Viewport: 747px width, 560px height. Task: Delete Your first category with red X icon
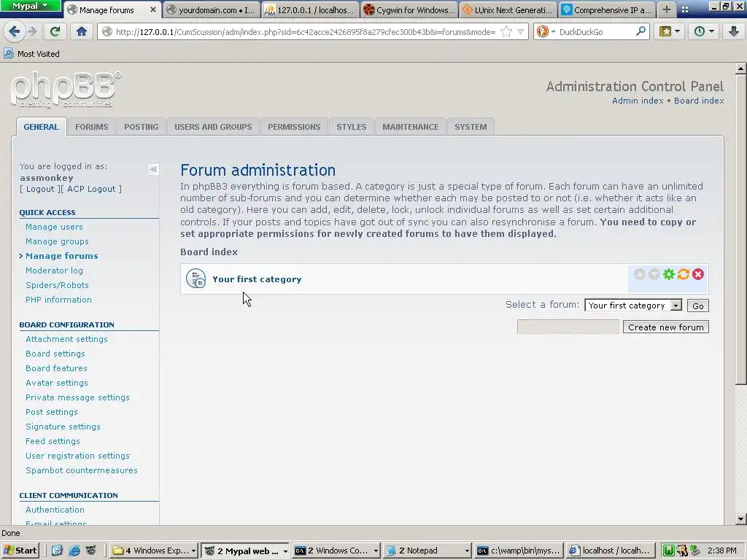tap(698, 274)
